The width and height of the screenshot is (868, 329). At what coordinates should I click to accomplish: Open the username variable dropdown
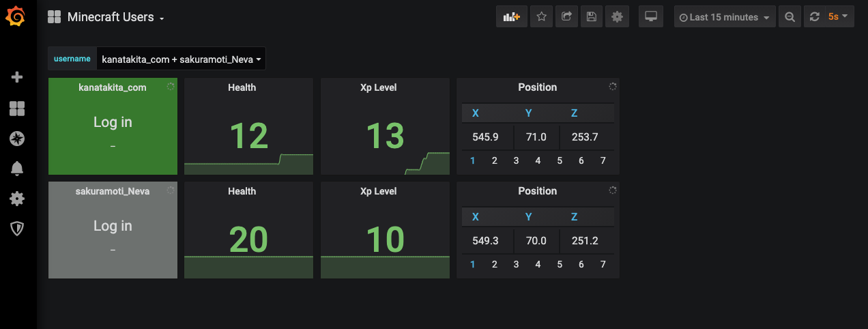click(182, 59)
